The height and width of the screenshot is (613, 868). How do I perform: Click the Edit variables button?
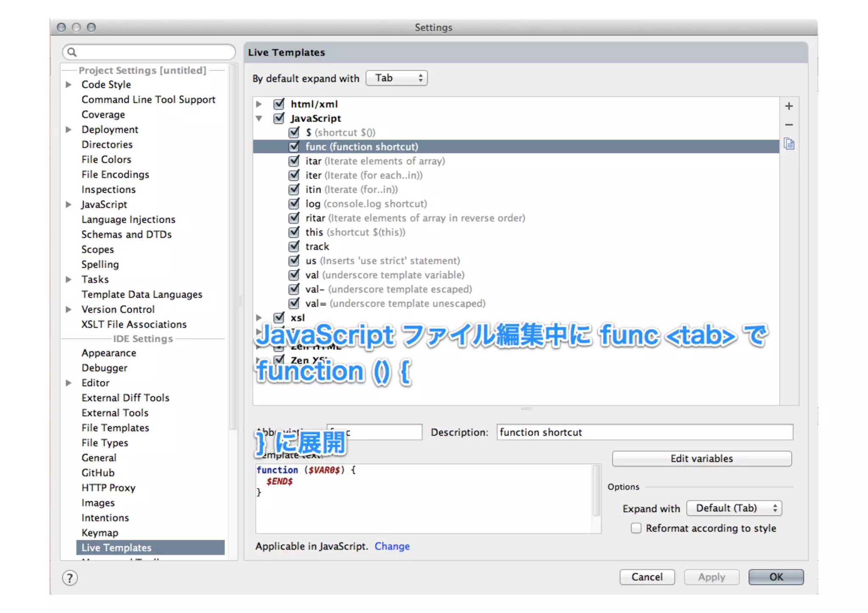click(x=701, y=458)
